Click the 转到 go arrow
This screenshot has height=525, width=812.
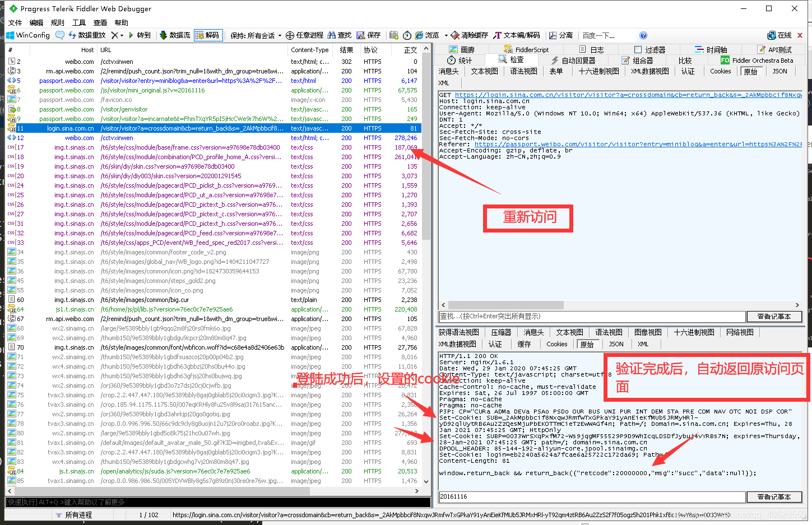140,35
